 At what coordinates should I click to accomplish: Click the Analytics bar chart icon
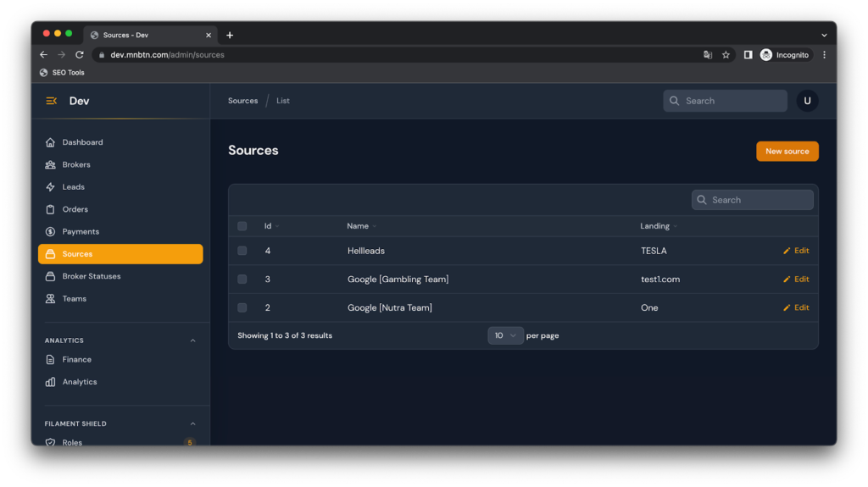click(51, 382)
